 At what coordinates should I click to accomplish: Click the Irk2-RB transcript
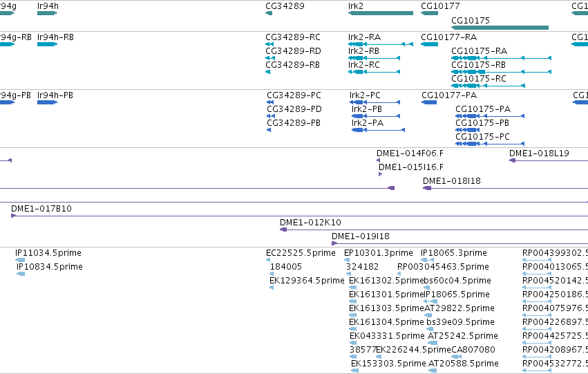pyautogui.click(x=374, y=58)
